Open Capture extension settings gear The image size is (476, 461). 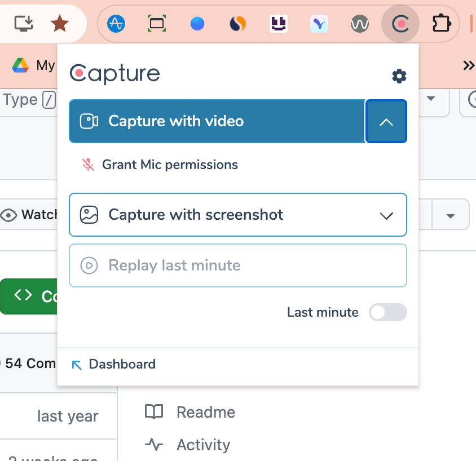click(399, 76)
